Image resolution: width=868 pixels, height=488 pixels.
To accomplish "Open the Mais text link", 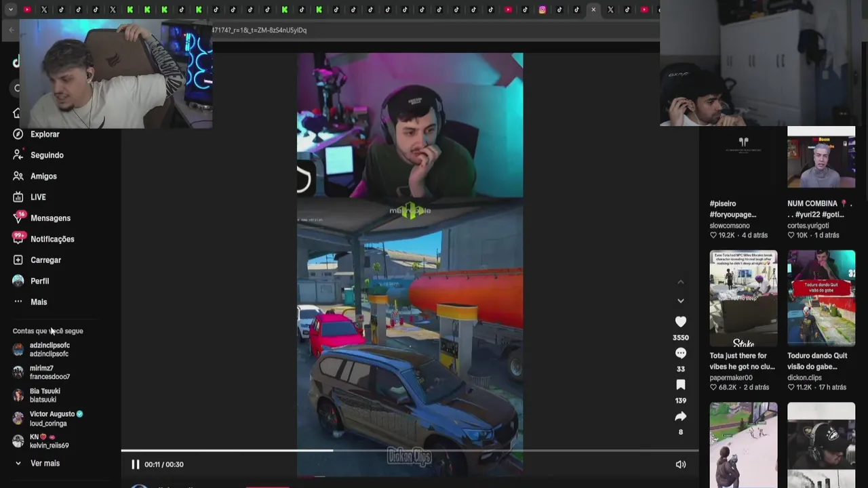I will coord(39,302).
